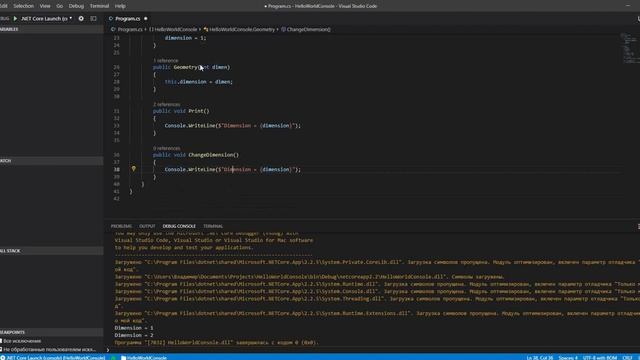Click the debug console input prompt
Screen dimensions: 640x360
click(371, 350)
